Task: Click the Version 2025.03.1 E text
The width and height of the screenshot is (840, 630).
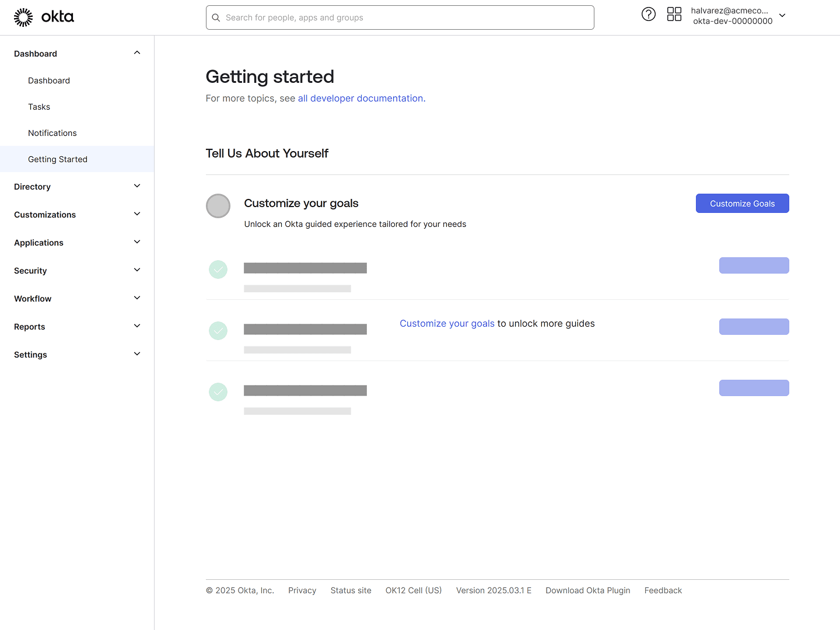Action: pyautogui.click(x=494, y=590)
